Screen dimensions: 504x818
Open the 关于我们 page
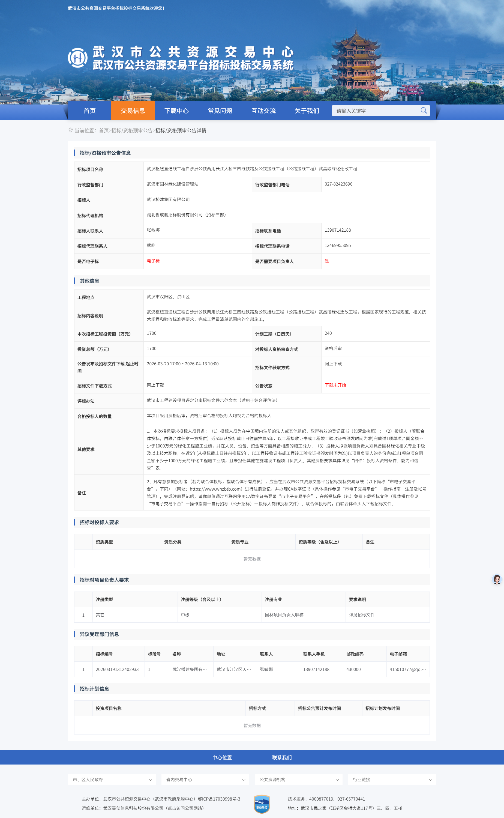pyautogui.click(x=307, y=111)
